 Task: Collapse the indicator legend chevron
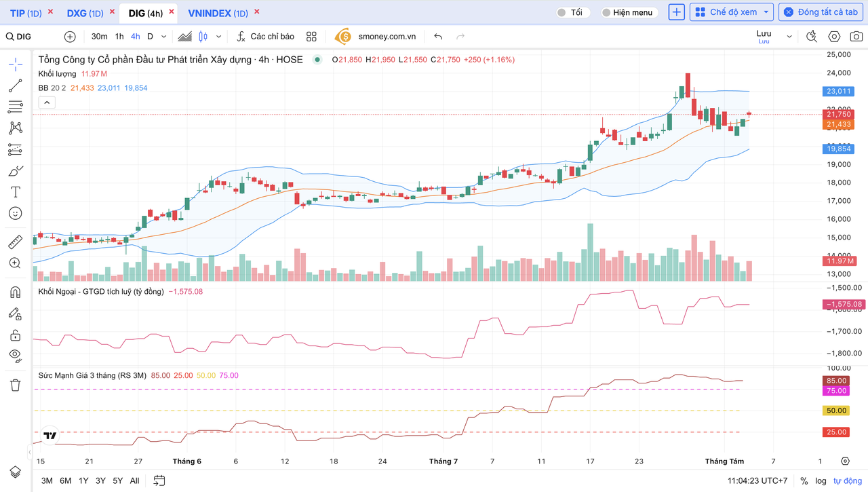point(47,102)
